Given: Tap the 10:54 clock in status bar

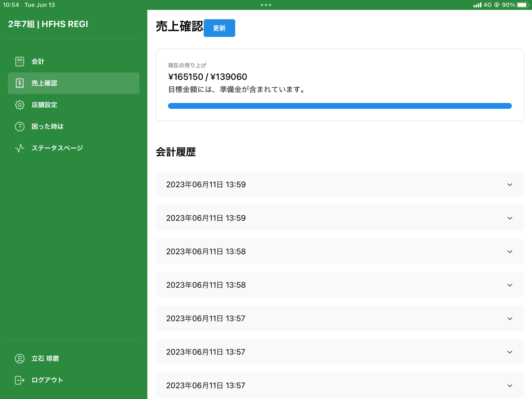Looking at the screenshot, I should 11,5.
